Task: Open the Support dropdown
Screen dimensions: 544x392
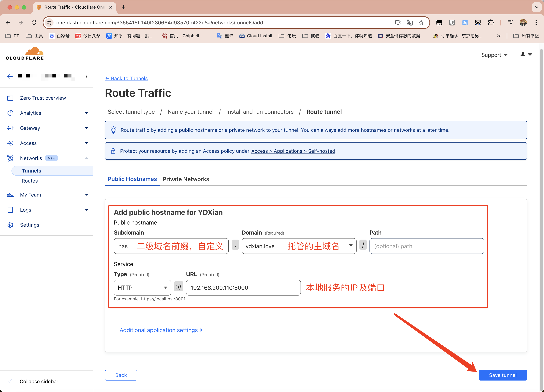Action: coord(495,55)
